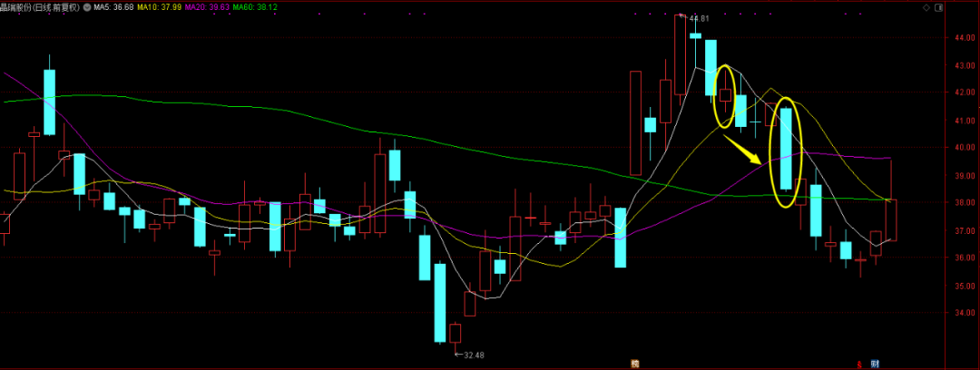Image resolution: width=980 pixels, height=370 pixels.
Task: Click the 44.81 high price label
Action: pos(699,18)
